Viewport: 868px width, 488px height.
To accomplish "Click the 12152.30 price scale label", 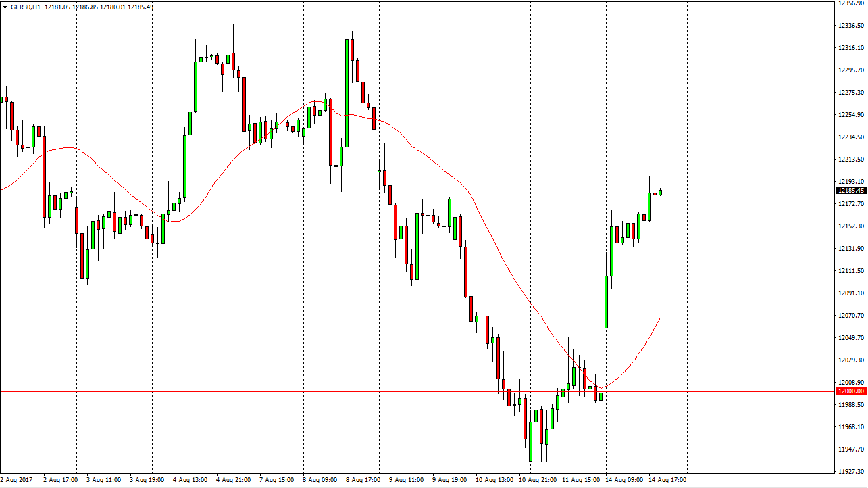I will [x=851, y=226].
